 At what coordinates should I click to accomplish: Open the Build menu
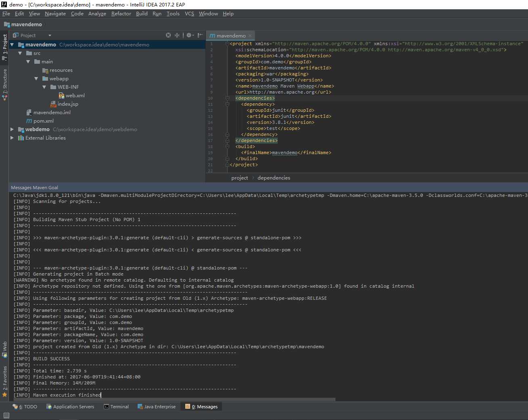click(142, 14)
